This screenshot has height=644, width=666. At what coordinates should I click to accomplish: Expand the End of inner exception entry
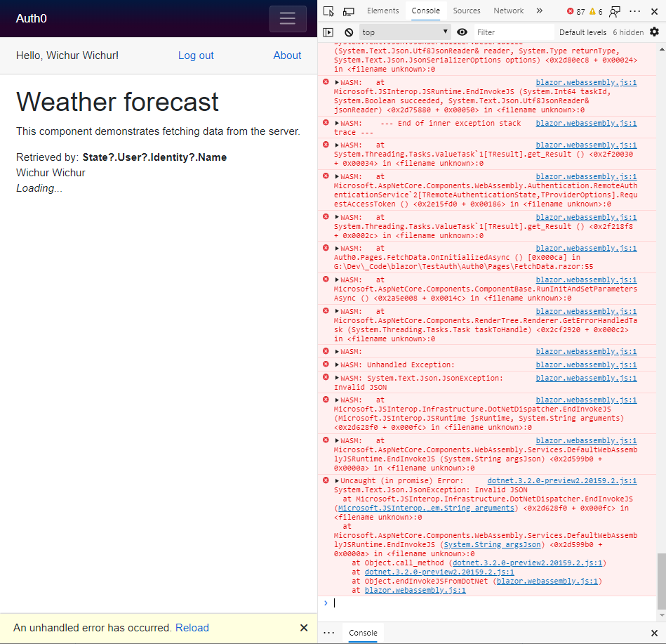point(337,124)
